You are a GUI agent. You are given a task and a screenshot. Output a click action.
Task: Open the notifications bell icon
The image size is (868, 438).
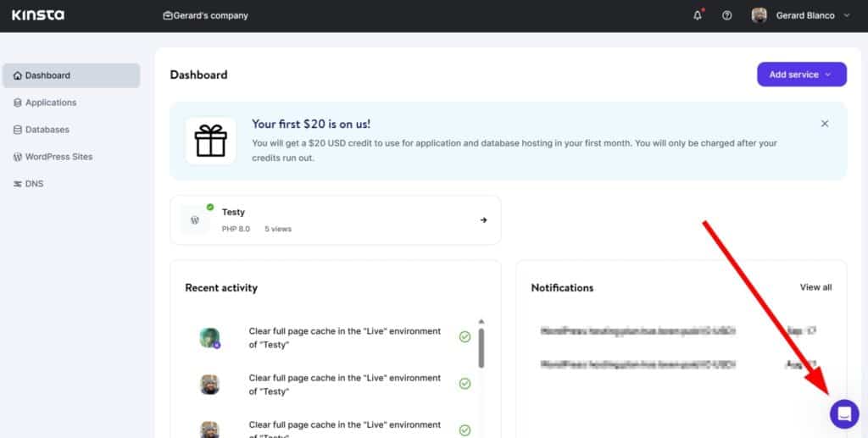pos(698,15)
